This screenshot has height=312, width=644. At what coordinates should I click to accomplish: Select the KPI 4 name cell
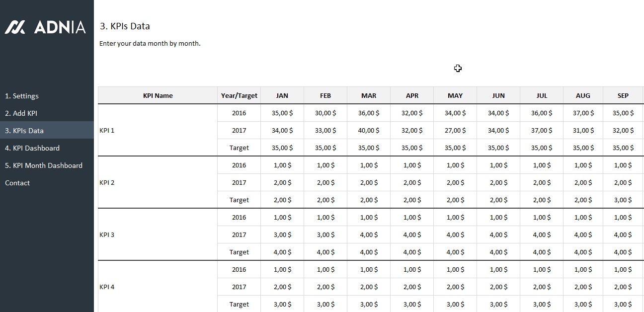point(158,287)
